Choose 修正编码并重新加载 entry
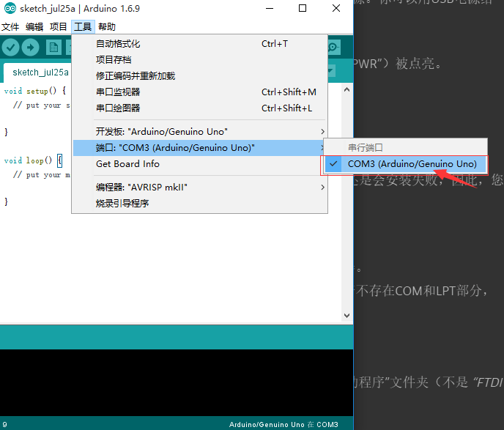This screenshot has height=430, width=504. pos(199,76)
